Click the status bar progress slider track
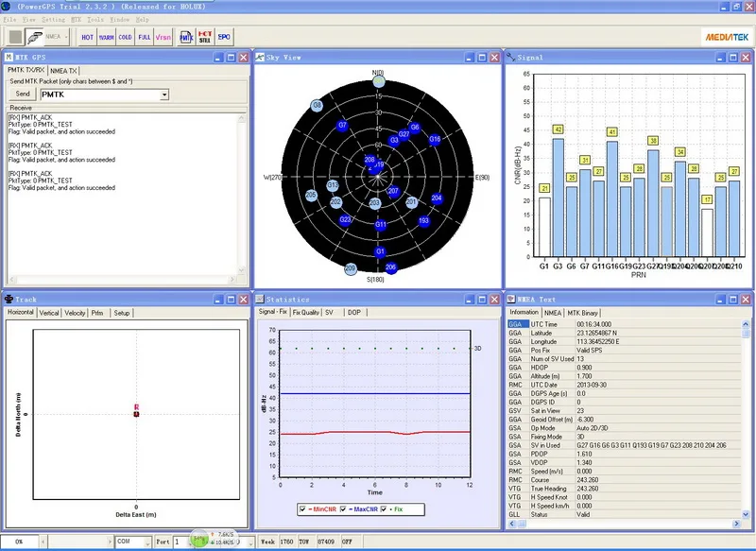756x551 pixels. click(78, 542)
